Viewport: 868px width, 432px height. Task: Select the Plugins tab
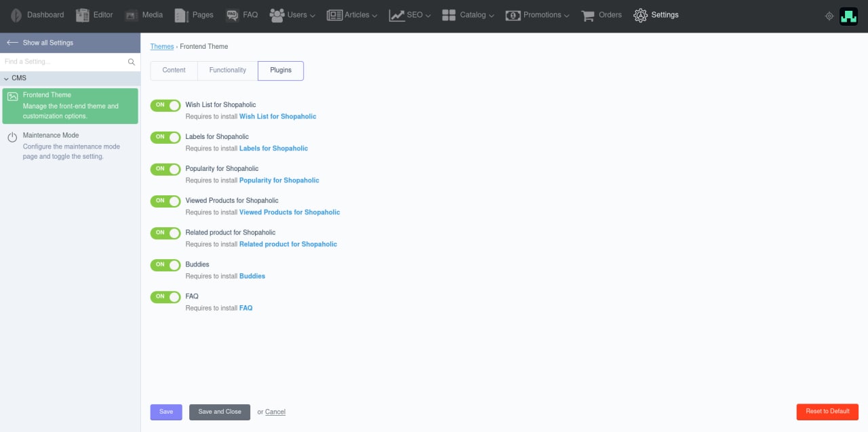(281, 71)
